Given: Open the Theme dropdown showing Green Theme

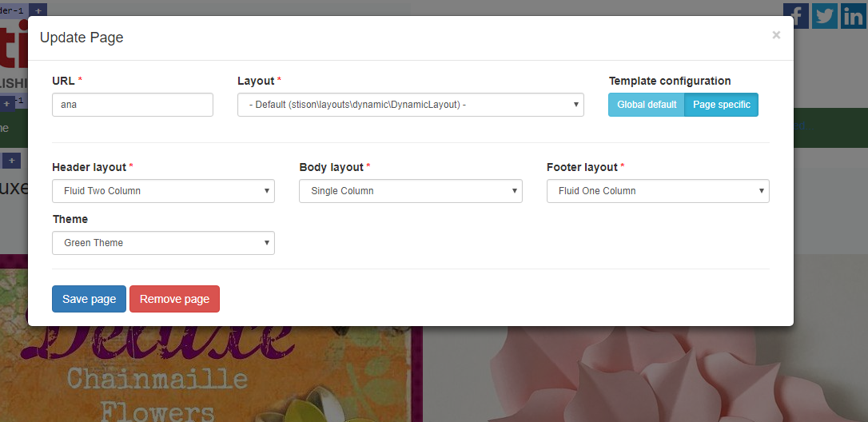Looking at the screenshot, I should tap(163, 243).
